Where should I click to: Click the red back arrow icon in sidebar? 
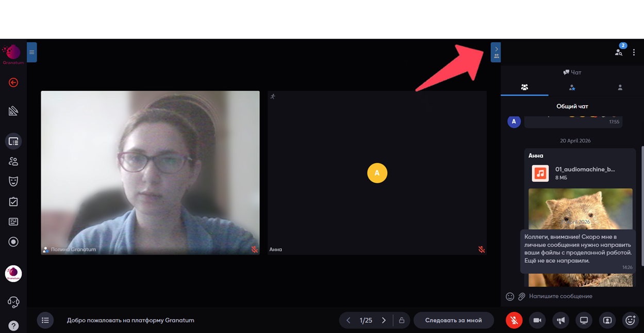coord(13,83)
